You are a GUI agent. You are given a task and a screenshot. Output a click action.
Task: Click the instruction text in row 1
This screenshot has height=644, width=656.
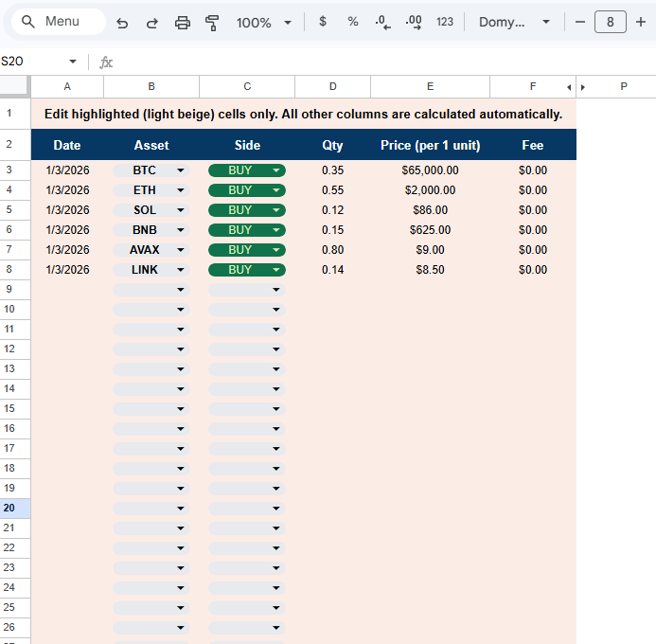pyautogui.click(x=303, y=115)
